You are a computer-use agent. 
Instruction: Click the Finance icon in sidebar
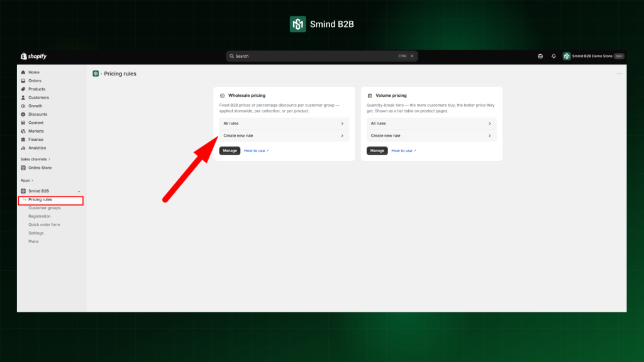[x=23, y=140]
